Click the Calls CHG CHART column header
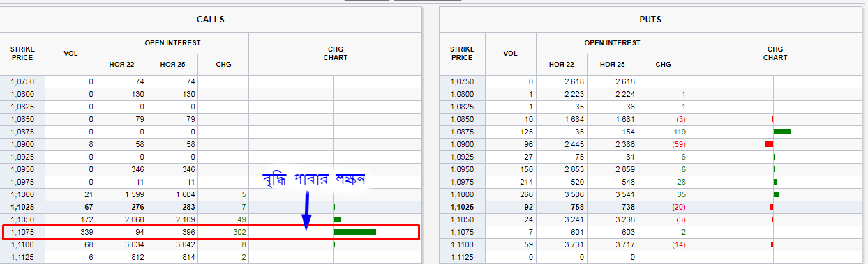 pyautogui.click(x=335, y=54)
